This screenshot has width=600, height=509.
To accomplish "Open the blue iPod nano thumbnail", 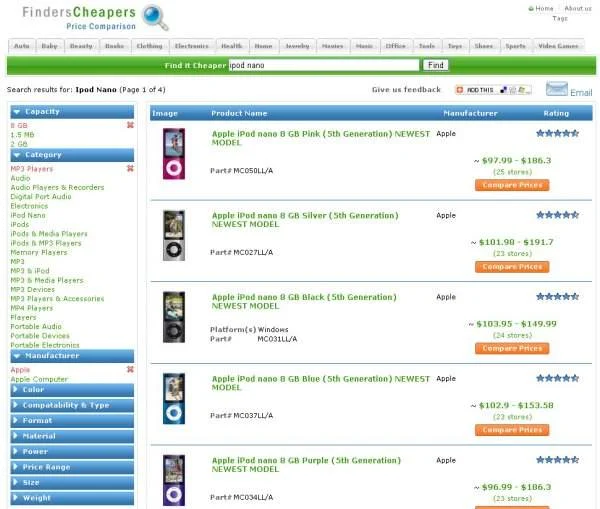I will (174, 399).
